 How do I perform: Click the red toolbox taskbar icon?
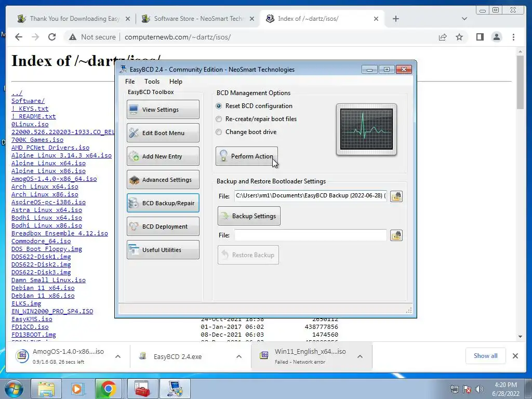[x=142, y=389]
